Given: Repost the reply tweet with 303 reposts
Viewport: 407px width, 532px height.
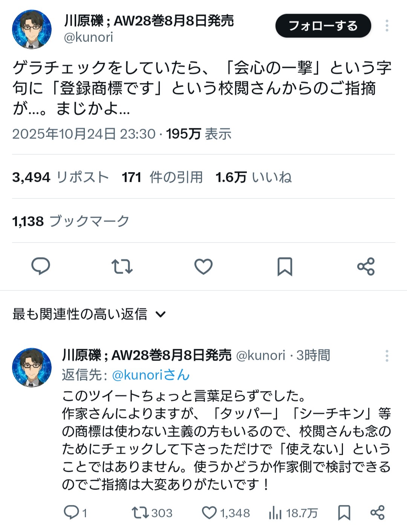Looking at the screenshot, I should click(140, 512).
